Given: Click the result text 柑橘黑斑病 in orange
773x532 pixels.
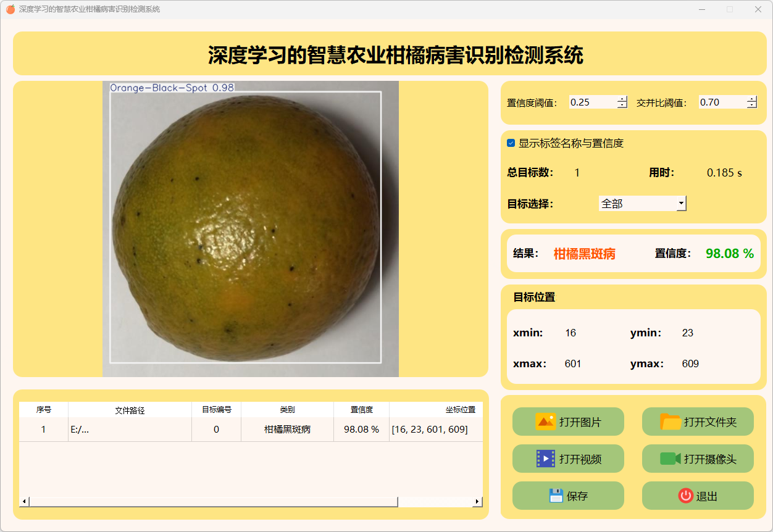Looking at the screenshot, I should (585, 254).
